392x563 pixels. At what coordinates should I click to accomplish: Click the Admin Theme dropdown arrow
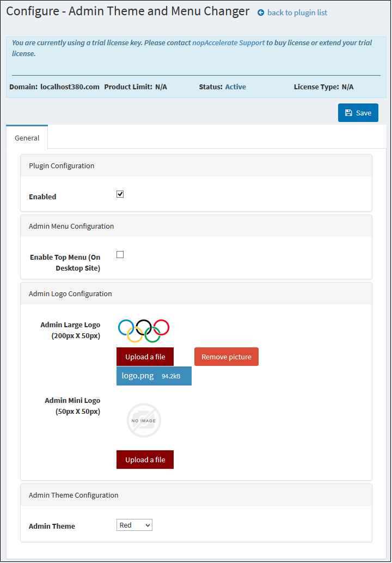click(147, 525)
